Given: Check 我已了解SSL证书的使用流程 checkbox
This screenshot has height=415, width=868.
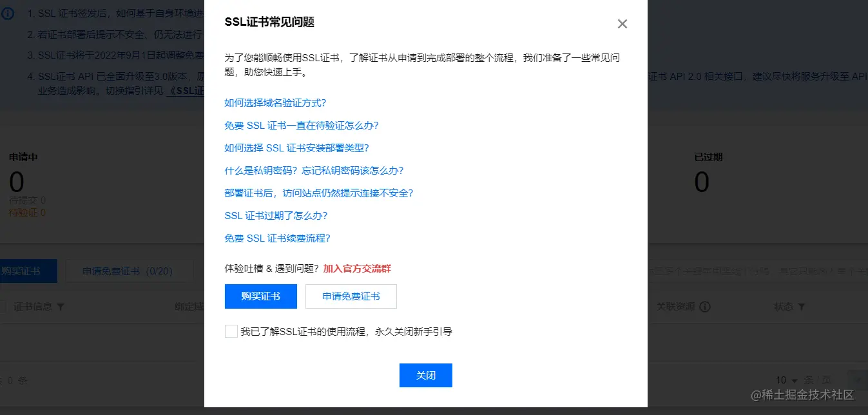Looking at the screenshot, I should pyautogui.click(x=231, y=331).
